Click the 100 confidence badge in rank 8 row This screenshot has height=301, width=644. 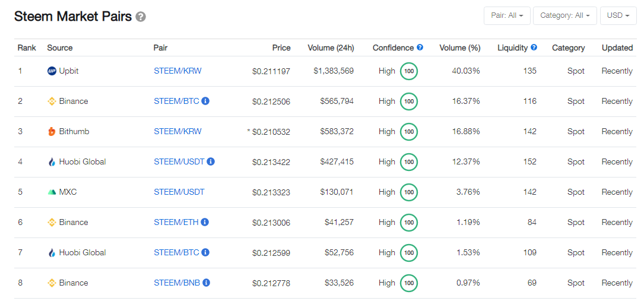point(409,283)
